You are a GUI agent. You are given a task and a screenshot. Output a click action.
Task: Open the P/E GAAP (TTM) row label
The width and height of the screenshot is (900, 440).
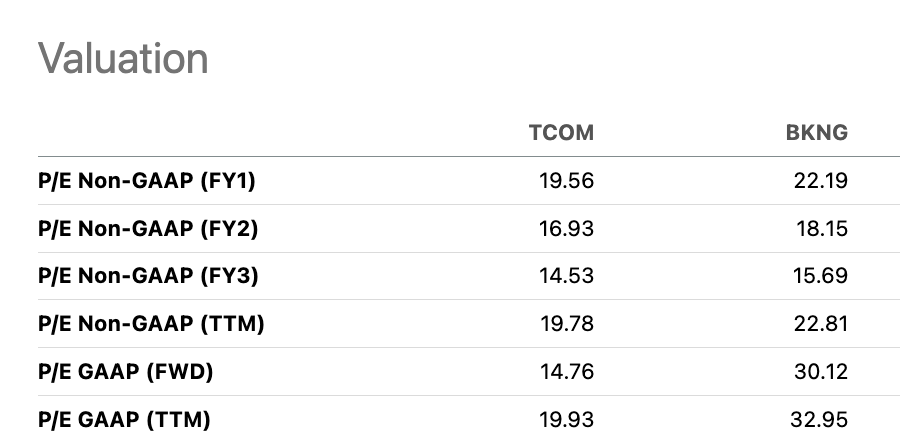(124, 419)
